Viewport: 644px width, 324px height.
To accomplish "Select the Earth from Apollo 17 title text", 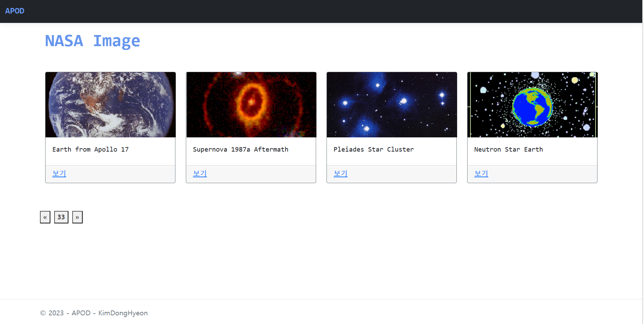I will (x=91, y=150).
